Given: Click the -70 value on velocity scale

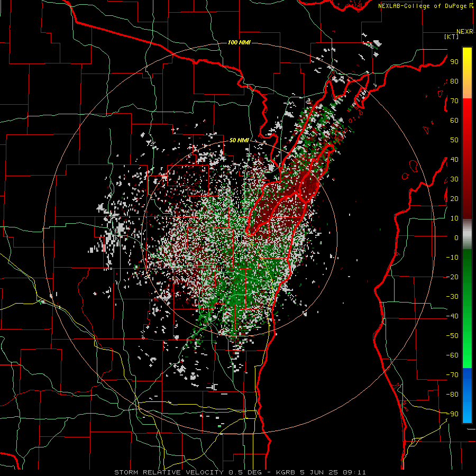Looking at the screenshot, I should coord(452,375).
